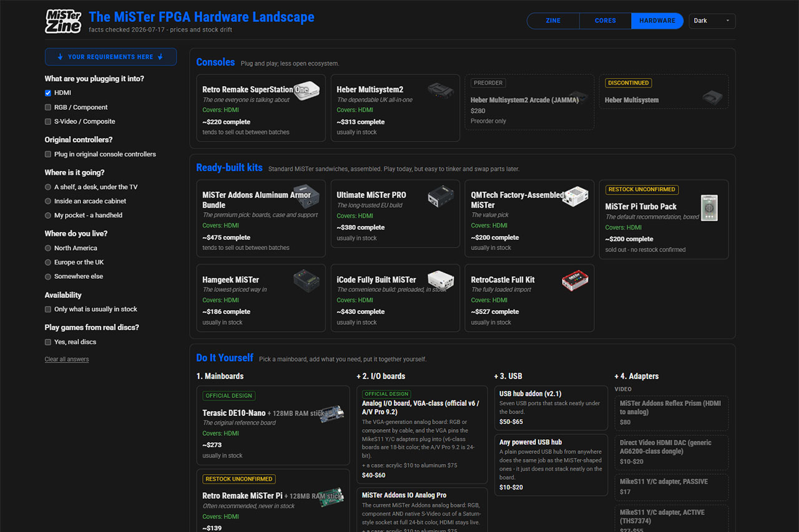Click the discontinued Heber Multisystem image
The height and width of the screenshot is (532, 799).
pyautogui.click(x=712, y=97)
